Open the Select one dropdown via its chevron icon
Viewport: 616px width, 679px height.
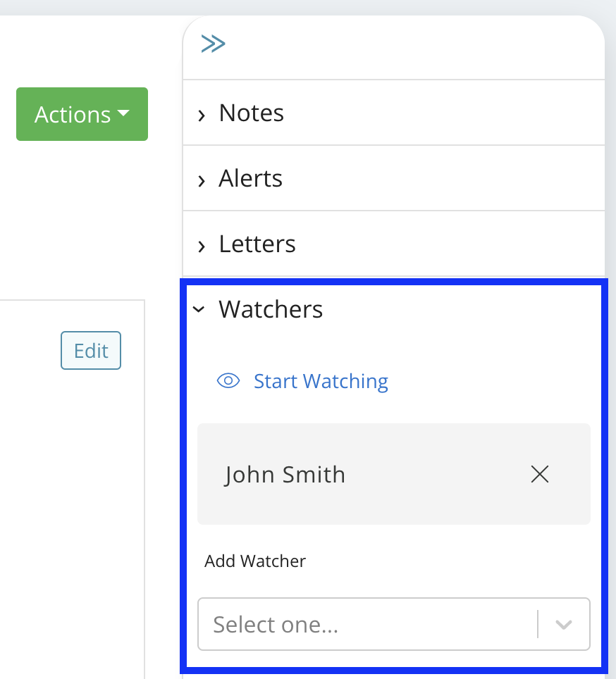(x=564, y=624)
